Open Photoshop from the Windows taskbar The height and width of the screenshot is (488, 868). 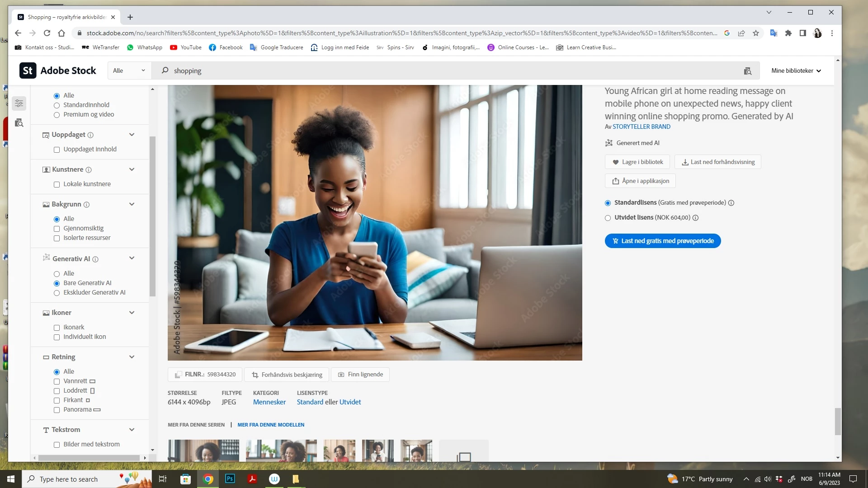click(230, 479)
